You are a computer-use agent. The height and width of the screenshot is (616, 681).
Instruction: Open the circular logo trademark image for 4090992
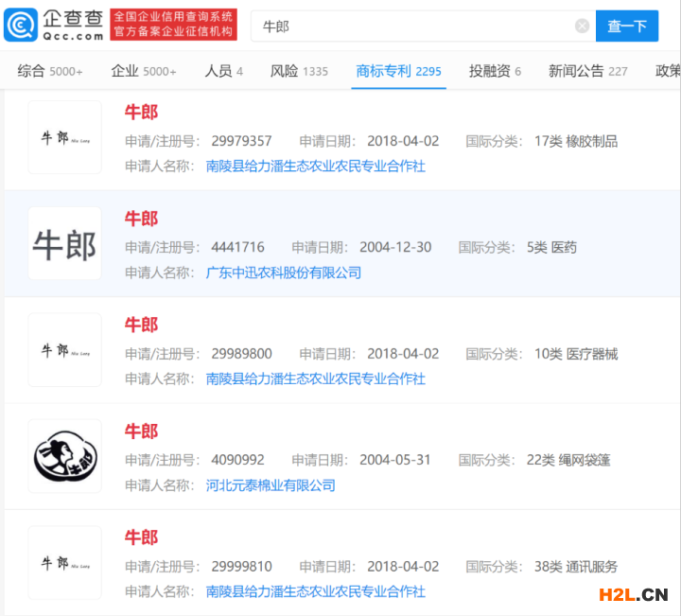(x=64, y=456)
